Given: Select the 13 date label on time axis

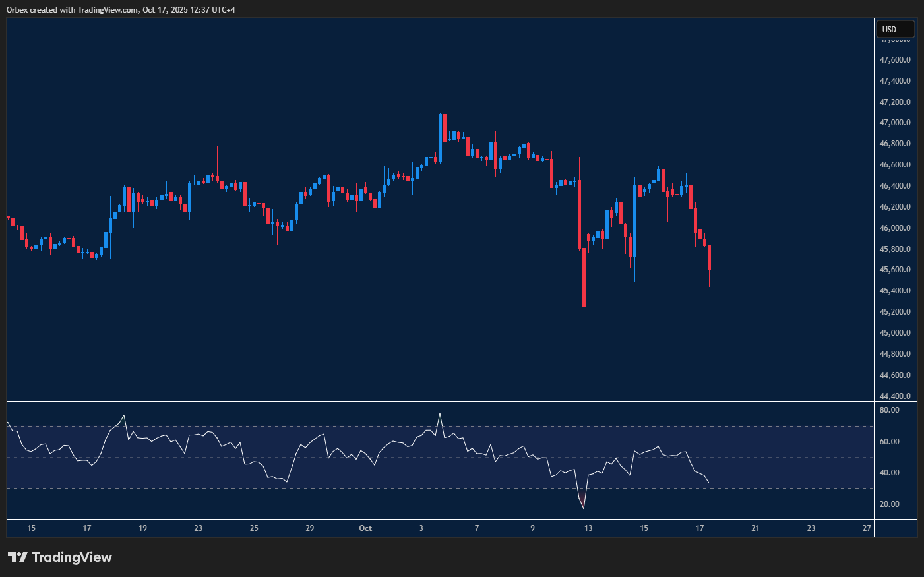Looking at the screenshot, I should point(588,528).
